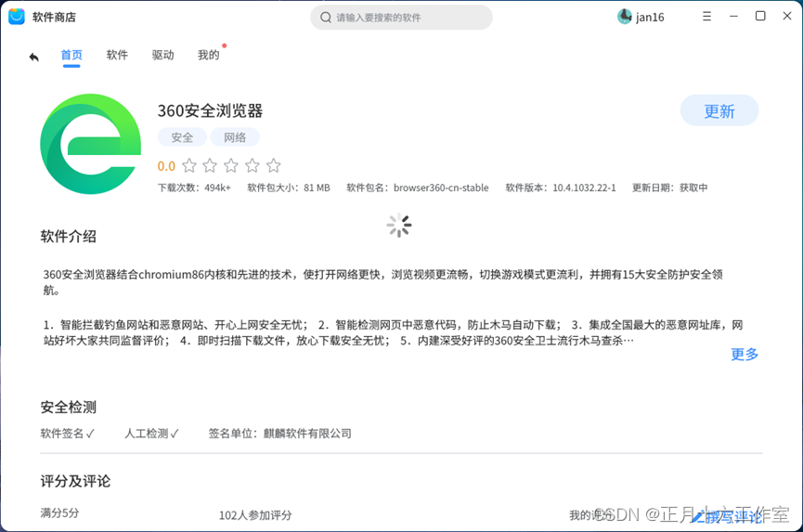The width and height of the screenshot is (803, 532).
Task: Click the search magnifier icon
Action: point(326,18)
